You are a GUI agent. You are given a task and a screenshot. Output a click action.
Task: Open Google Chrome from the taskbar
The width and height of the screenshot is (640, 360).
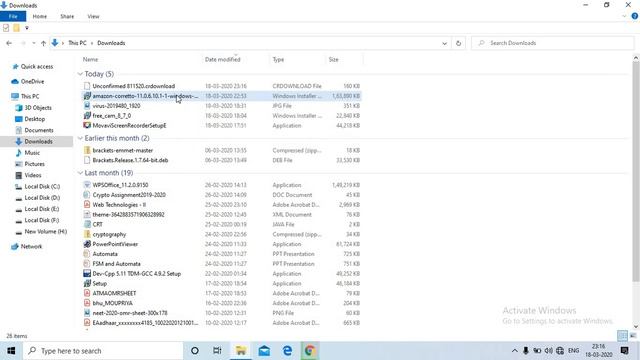click(x=309, y=351)
